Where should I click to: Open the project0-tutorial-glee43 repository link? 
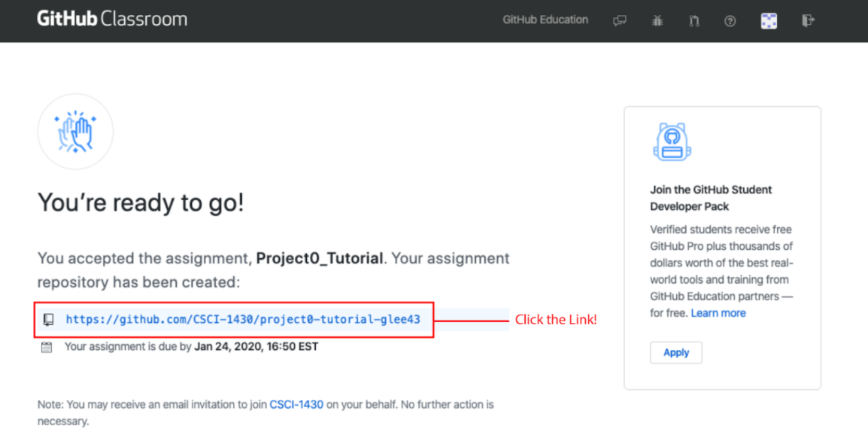click(x=243, y=320)
